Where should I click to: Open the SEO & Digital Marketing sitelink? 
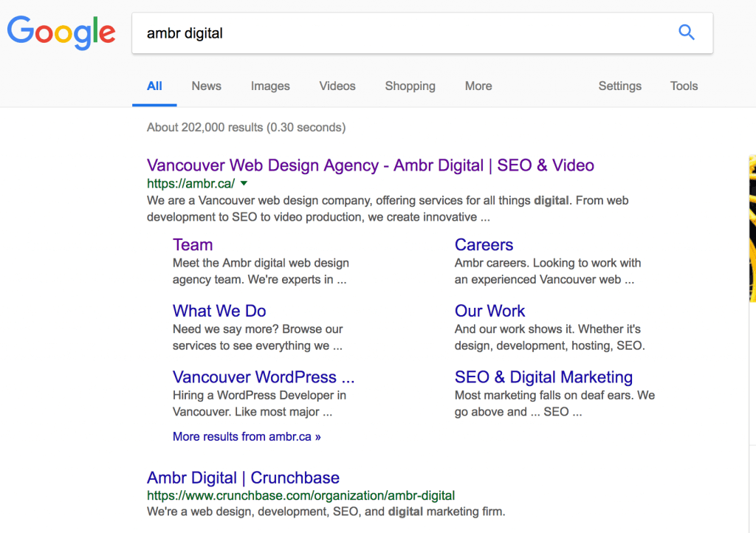point(543,376)
